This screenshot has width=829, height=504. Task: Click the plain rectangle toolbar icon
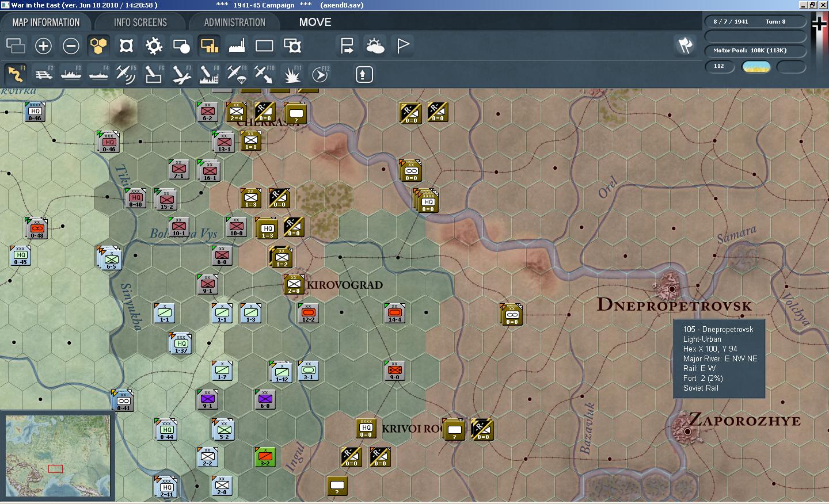coord(264,45)
